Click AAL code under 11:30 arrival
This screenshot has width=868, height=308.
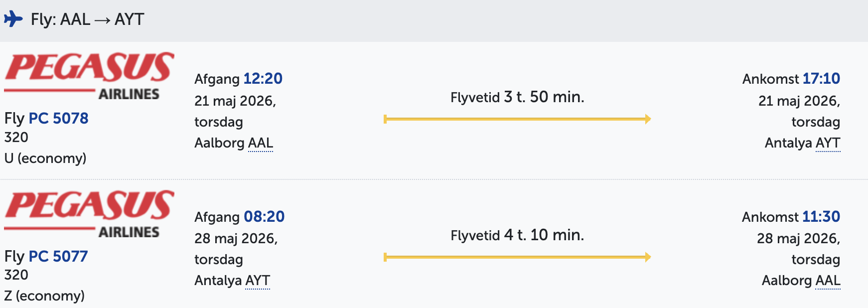[828, 281]
